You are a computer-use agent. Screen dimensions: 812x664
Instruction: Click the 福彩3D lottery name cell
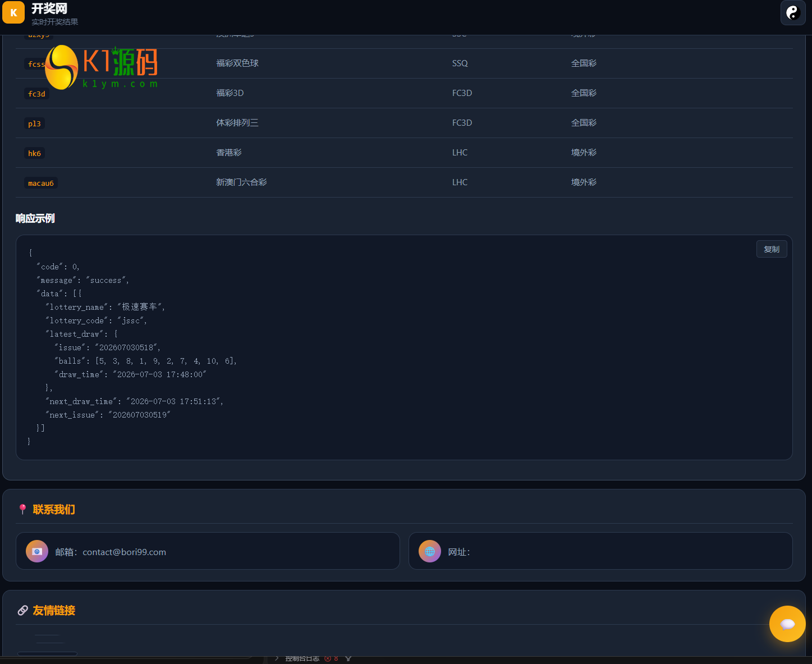pyautogui.click(x=230, y=93)
